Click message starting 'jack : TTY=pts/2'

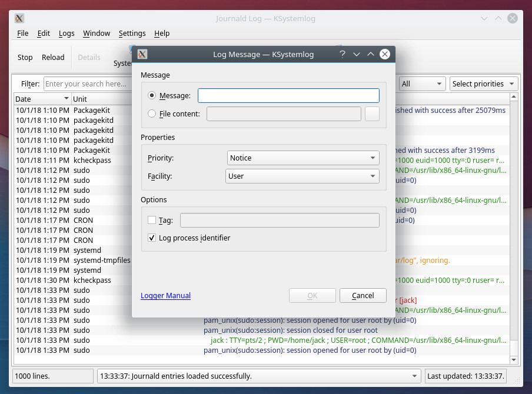[358, 340]
